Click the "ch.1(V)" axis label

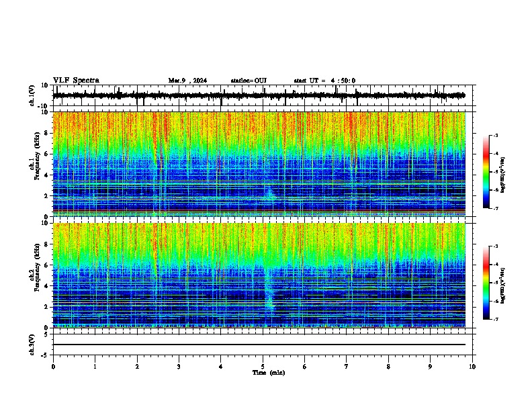32,95
